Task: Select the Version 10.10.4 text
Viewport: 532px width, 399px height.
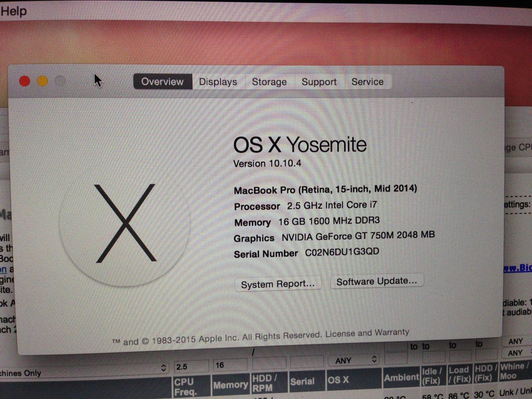Action: pyautogui.click(x=267, y=163)
